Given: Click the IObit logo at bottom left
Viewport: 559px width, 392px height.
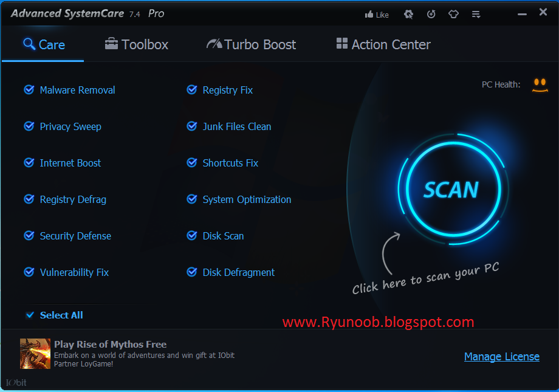Looking at the screenshot, I should tap(16, 382).
